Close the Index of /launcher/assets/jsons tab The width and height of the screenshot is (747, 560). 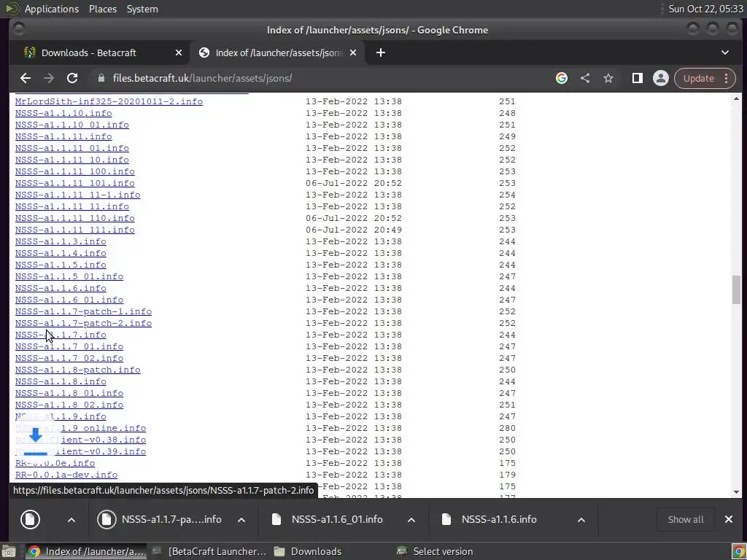(x=353, y=52)
